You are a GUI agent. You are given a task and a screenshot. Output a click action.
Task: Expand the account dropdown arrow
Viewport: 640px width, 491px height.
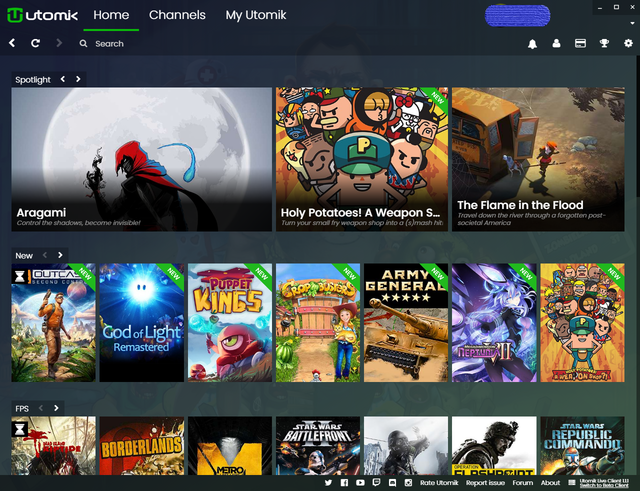[632, 23]
